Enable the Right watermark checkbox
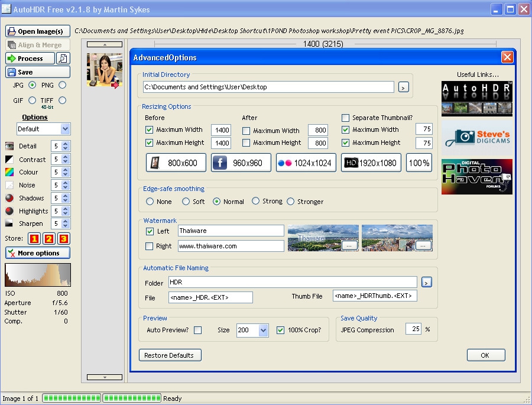Viewport: 532px width, 405px height. (x=150, y=246)
